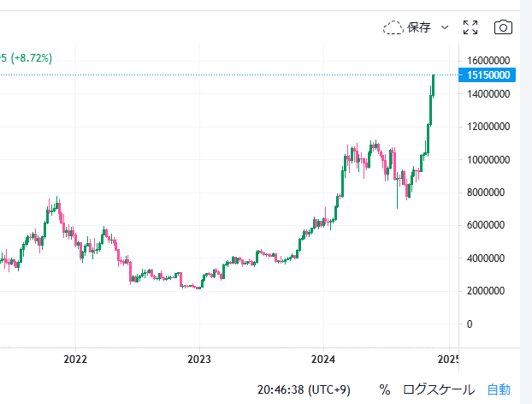
Task: Click the 2022 label on time axis
Action: (75, 359)
